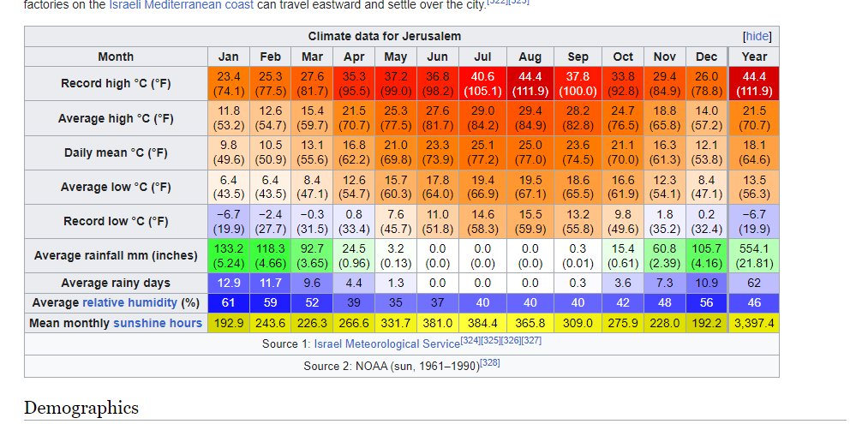Jump to citation reference 326
This screenshot has height=424, width=868.
pyautogui.click(x=512, y=341)
